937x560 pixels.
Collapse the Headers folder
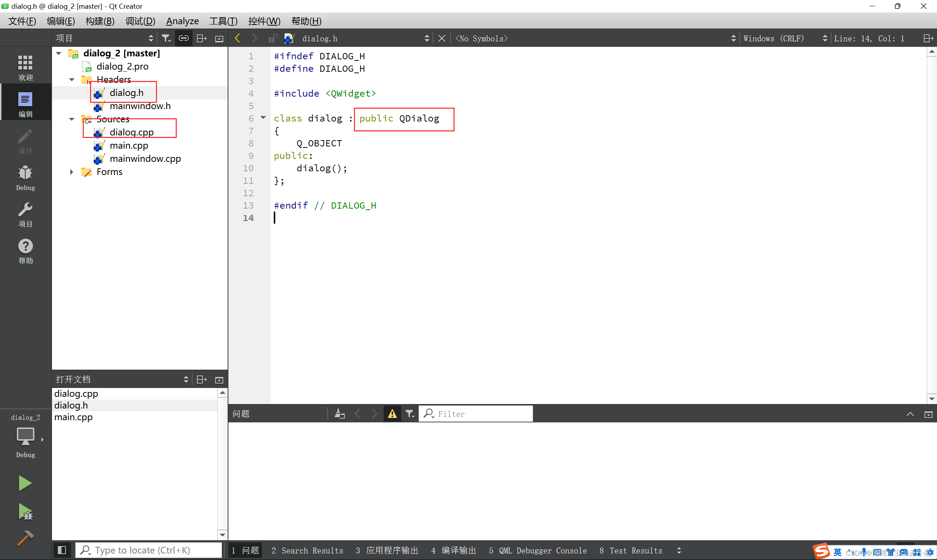point(72,80)
